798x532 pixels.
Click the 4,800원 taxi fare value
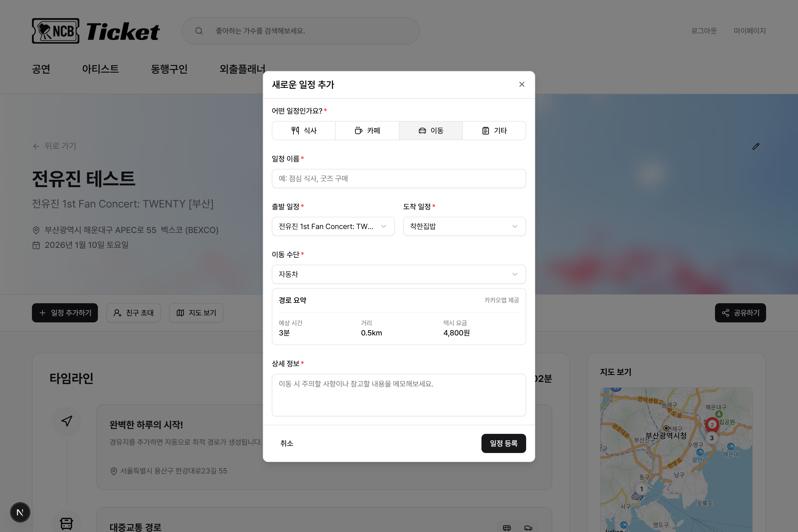pos(456,333)
